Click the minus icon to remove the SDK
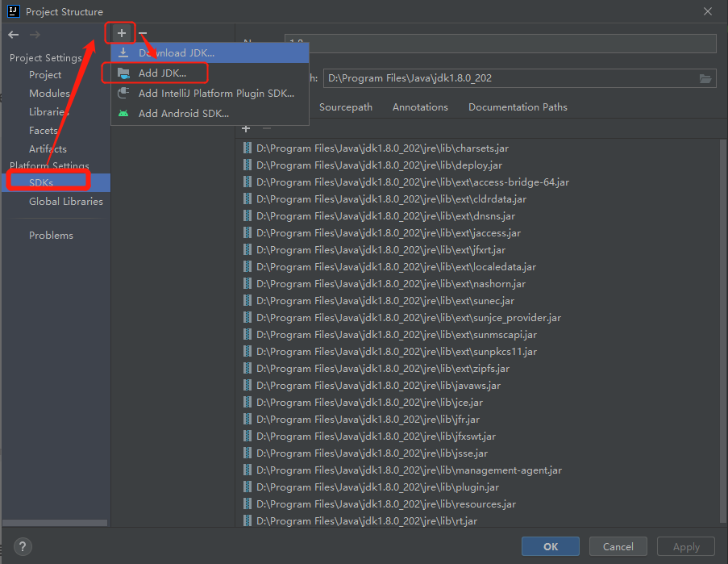728x564 pixels. (143, 33)
